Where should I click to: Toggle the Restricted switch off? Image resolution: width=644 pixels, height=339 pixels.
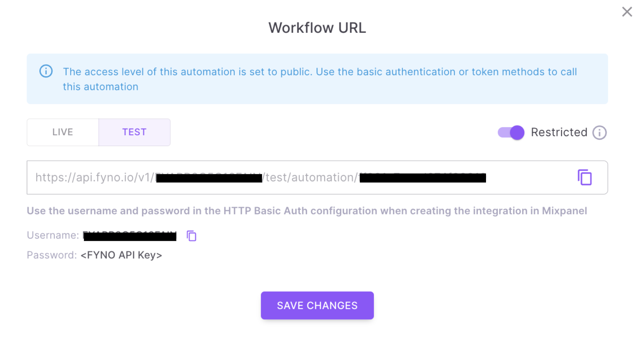511,133
